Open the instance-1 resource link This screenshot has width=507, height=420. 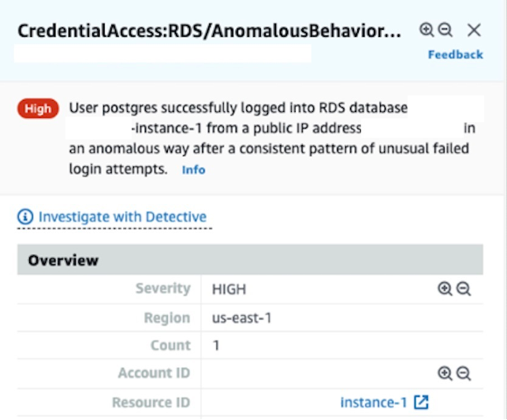pos(373,403)
